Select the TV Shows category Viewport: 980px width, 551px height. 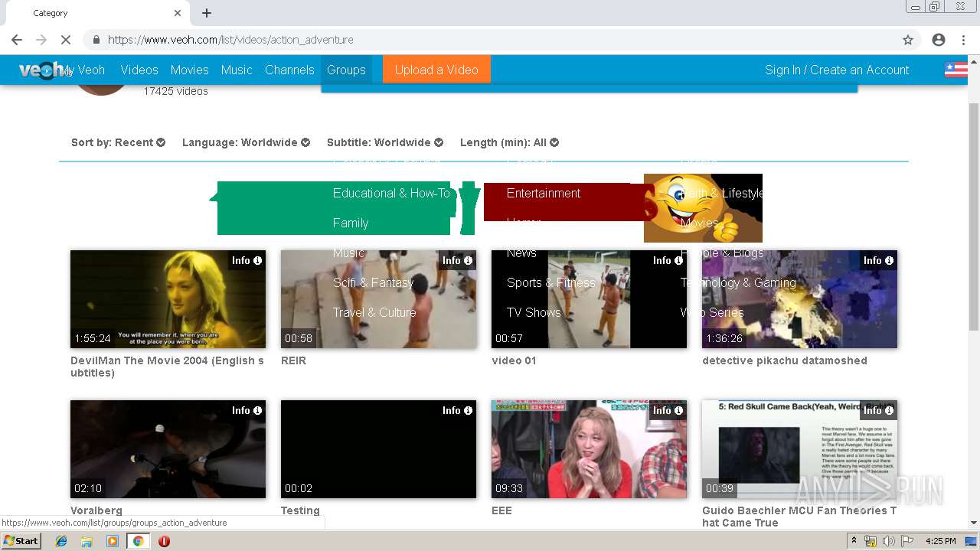534,312
